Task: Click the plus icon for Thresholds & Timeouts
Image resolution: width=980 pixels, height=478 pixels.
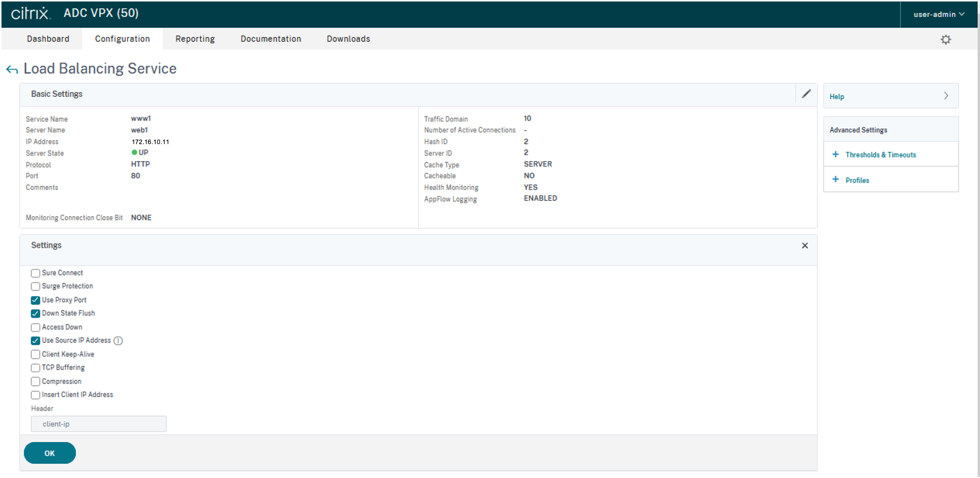Action: [x=836, y=154]
